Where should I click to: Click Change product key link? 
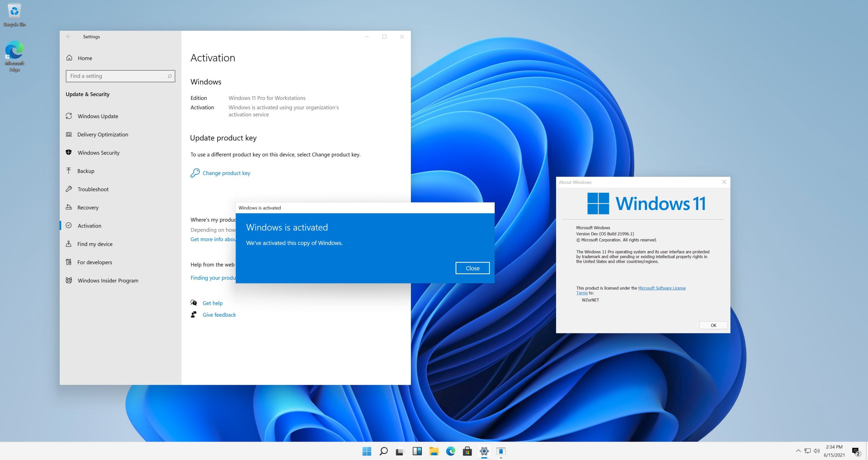226,173
